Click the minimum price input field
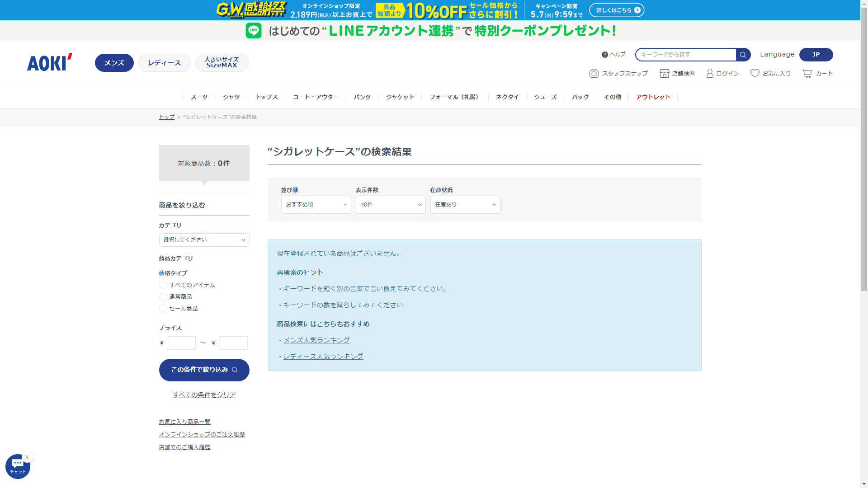The height and width of the screenshot is (488, 868). pos(181,343)
